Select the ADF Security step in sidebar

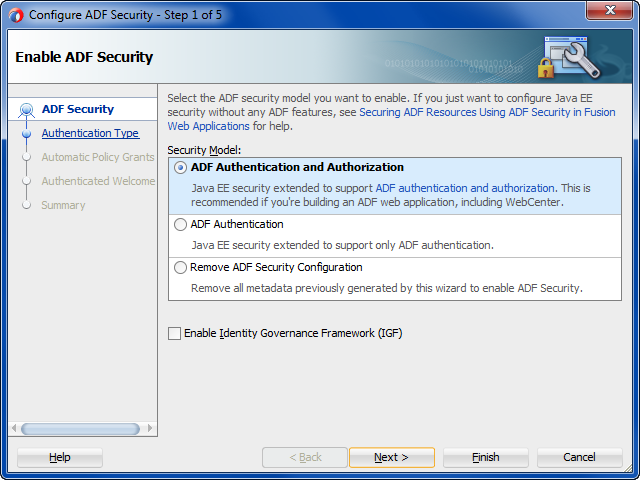pos(78,109)
